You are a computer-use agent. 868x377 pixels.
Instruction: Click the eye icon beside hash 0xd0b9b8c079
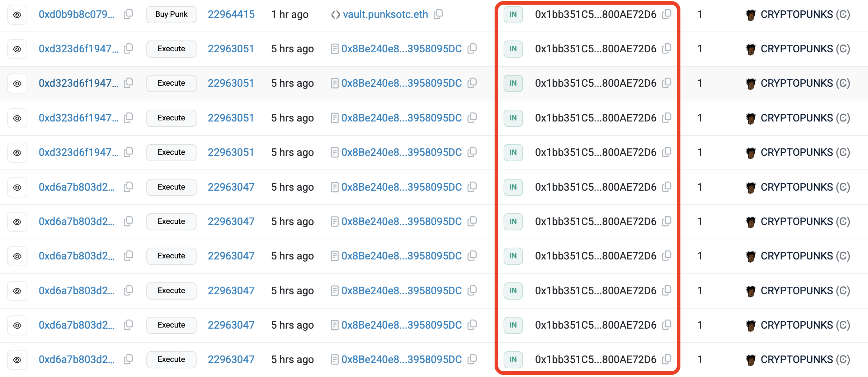click(17, 15)
